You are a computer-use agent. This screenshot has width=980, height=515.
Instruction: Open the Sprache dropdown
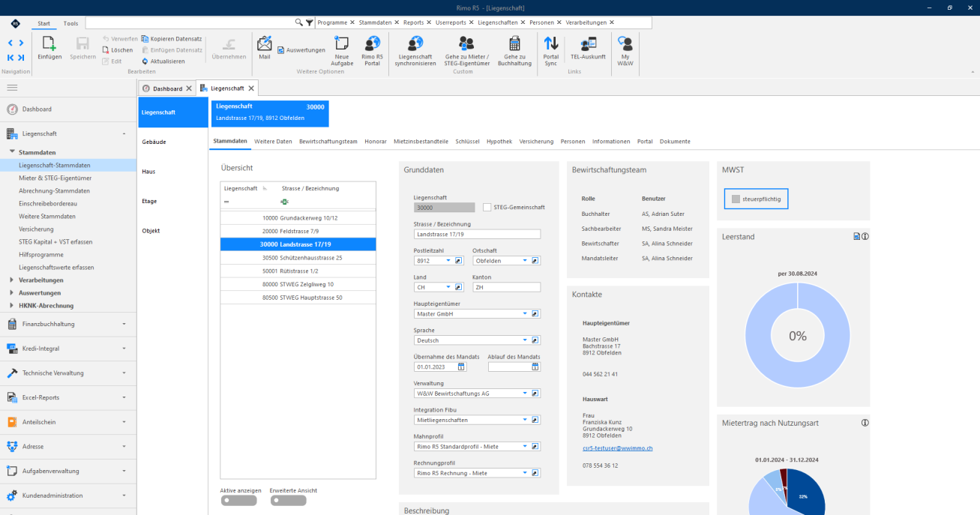[x=524, y=340]
